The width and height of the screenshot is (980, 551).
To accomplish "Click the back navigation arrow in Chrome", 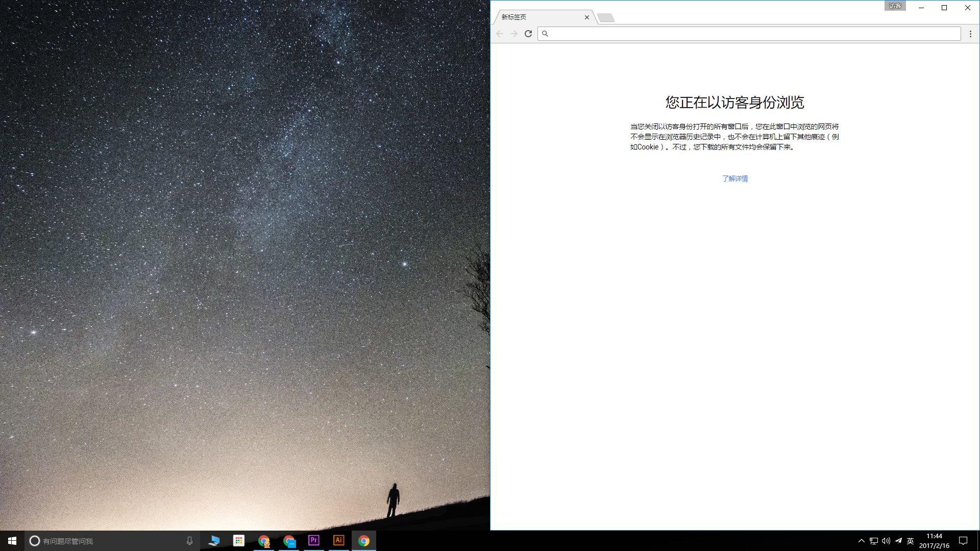I will [499, 34].
